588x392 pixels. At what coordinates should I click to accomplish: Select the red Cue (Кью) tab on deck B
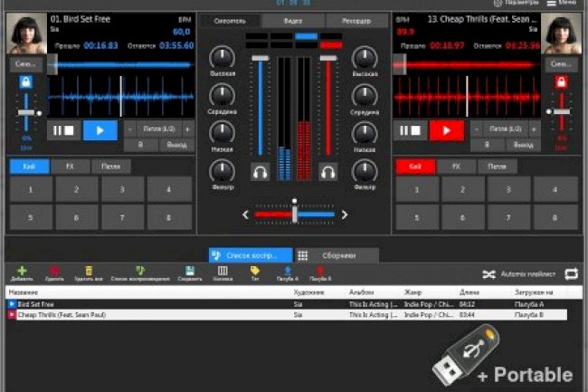tap(415, 167)
